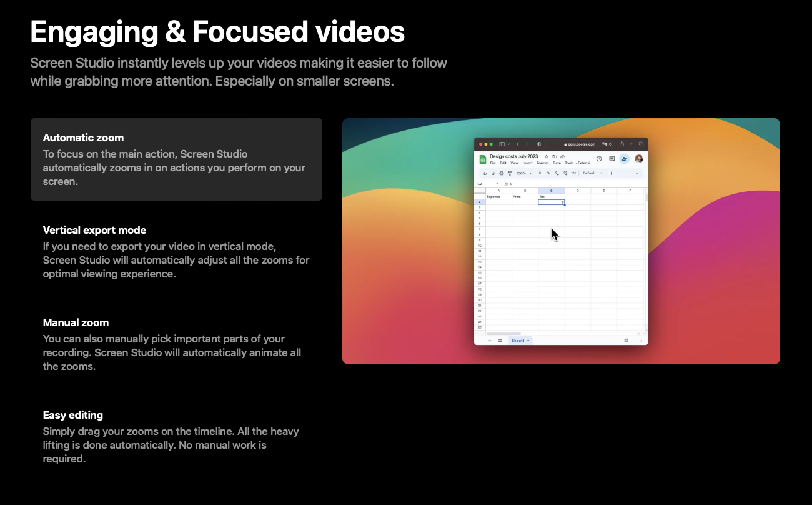Click the Safari share icon
The height and width of the screenshot is (505, 812).
click(621, 144)
